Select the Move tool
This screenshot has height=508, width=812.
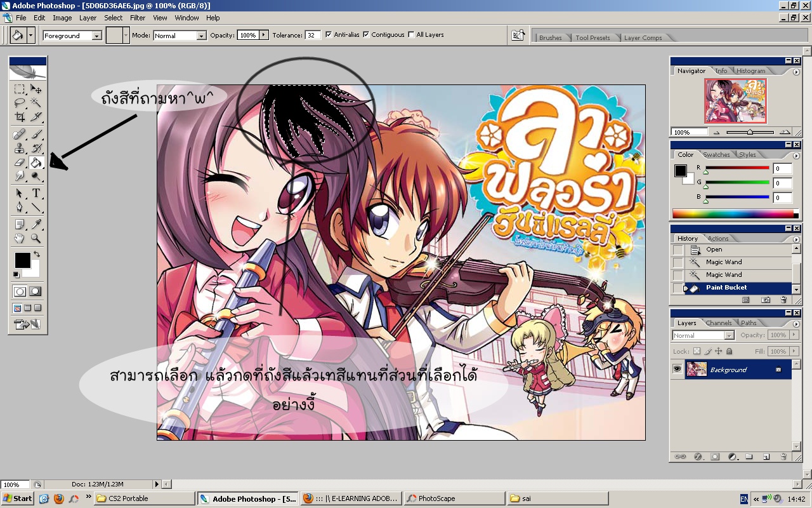(36, 89)
